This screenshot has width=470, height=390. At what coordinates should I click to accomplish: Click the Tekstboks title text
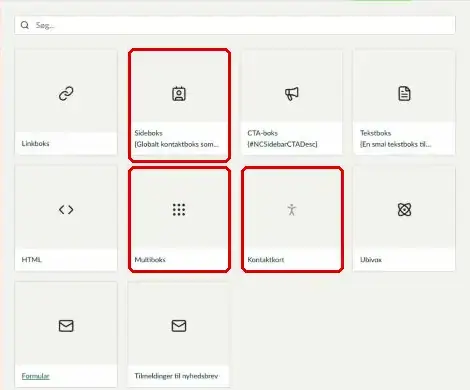(375, 133)
